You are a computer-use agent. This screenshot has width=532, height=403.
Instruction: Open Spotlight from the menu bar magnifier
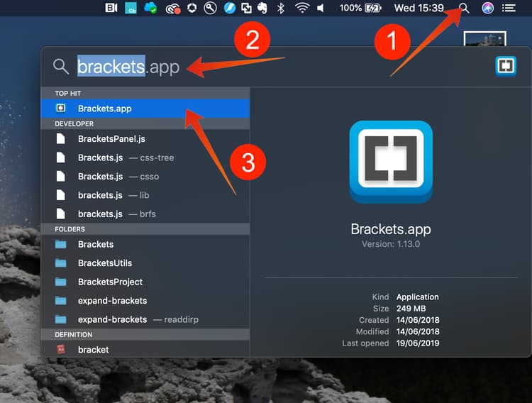tap(464, 8)
